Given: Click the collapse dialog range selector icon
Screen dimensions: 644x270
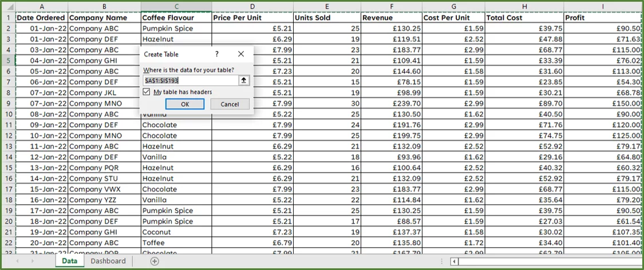Looking at the screenshot, I should 243,81.
